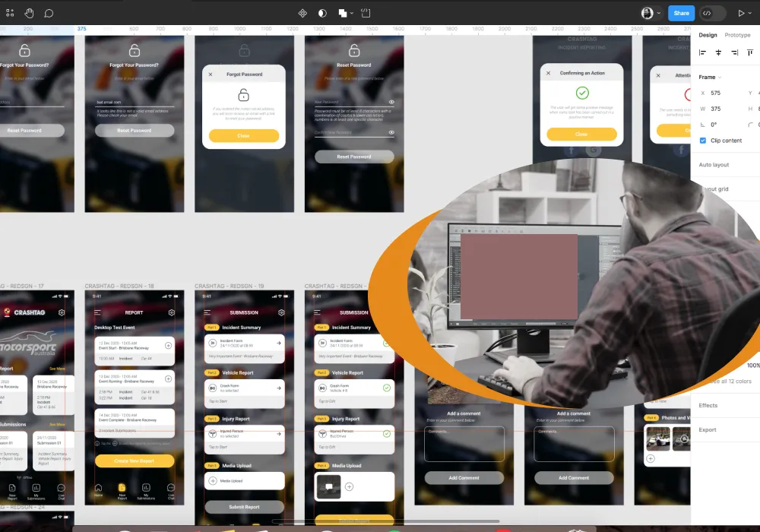This screenshot has width=760, height=532.
Task: Click the uploaded media thumbnail under Media Upload
Action: 328,486
